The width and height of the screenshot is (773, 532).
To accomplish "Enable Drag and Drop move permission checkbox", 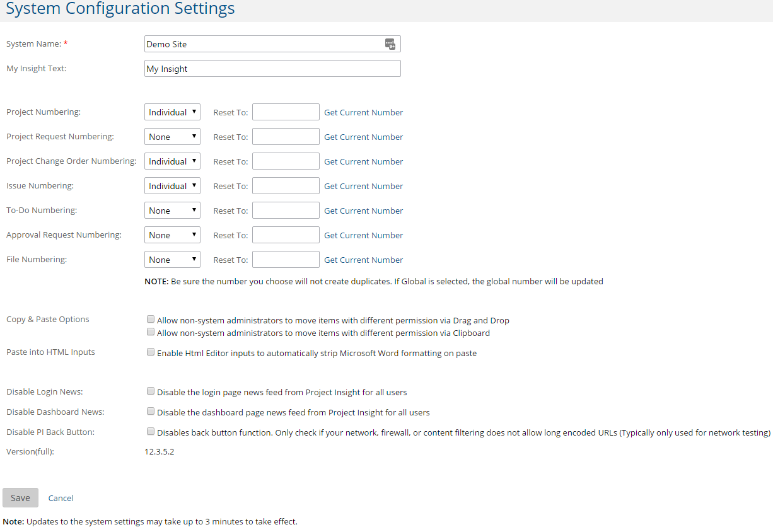I will click(151, 320).
